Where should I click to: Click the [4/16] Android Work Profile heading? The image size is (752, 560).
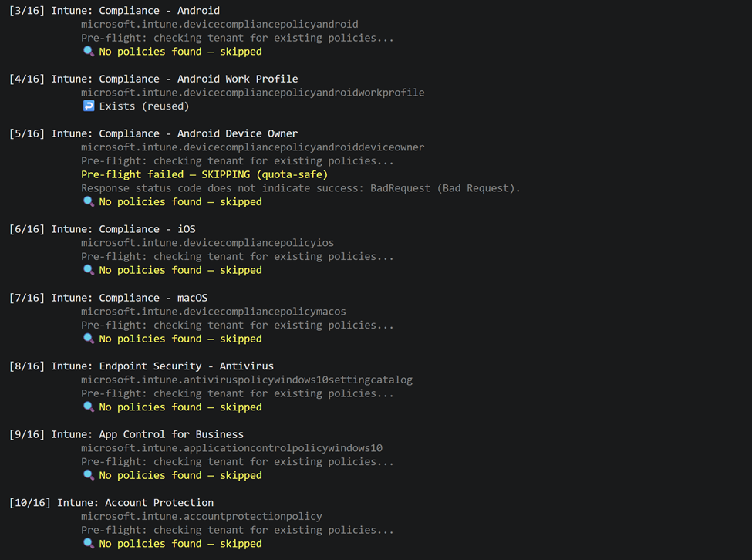pos(153,79)
